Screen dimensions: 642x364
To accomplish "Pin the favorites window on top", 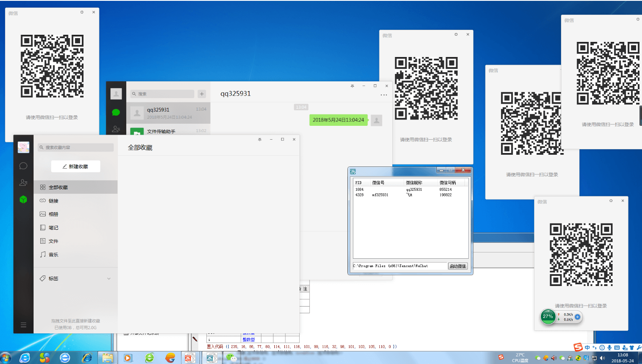I will pyautogui.click(x=260, y=140).
